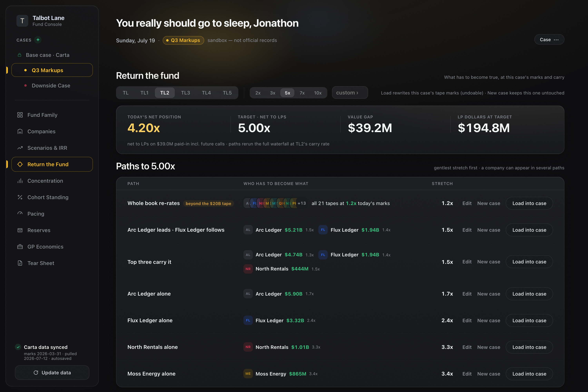Image resolution: width=588 pixels, height=392 pixels.
Task: Create new case from Moss Energy alone
Action: 489,374
